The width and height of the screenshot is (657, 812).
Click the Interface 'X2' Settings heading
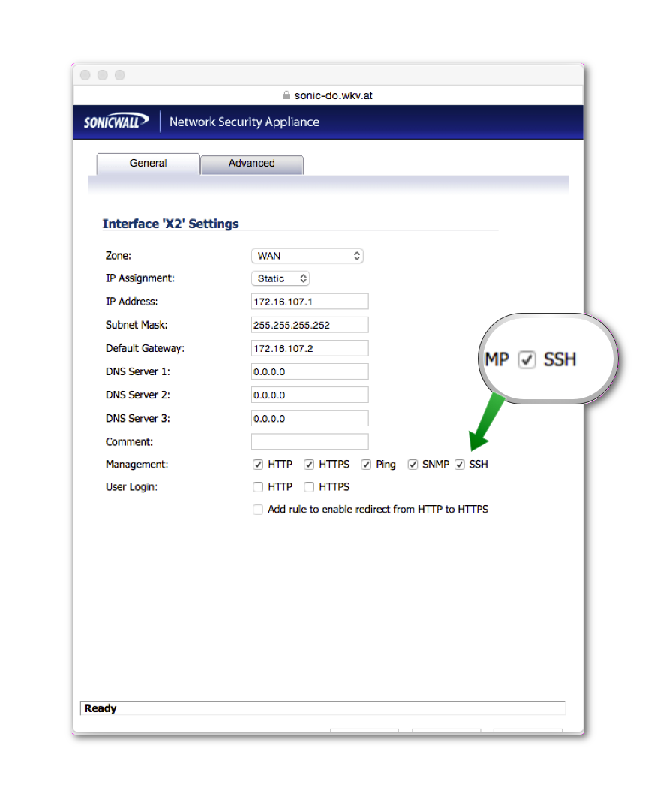[170, 224]
